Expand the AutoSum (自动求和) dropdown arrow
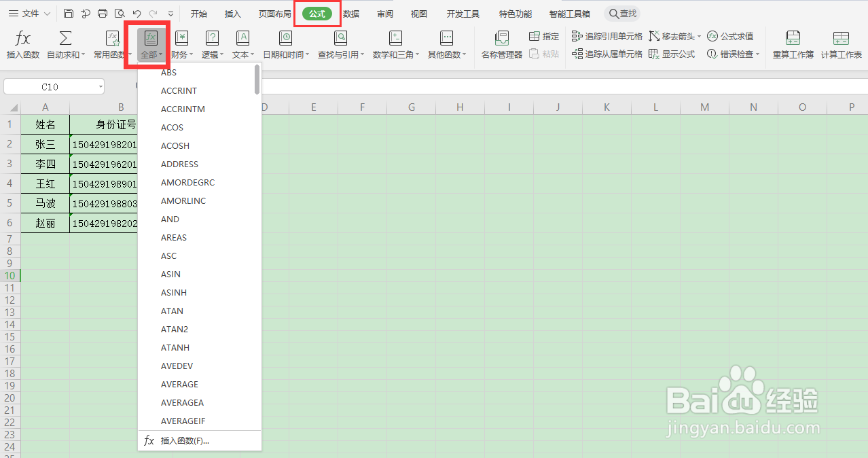 tap(84, 55)
